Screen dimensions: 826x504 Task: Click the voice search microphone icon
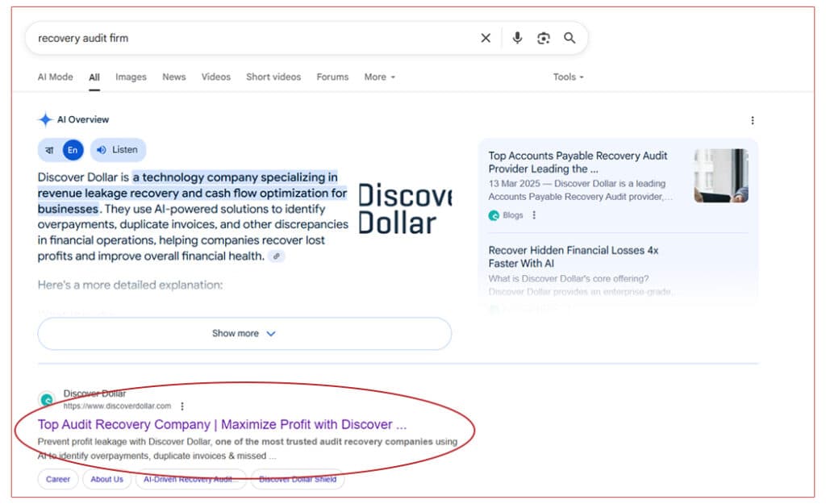[517, 37]
